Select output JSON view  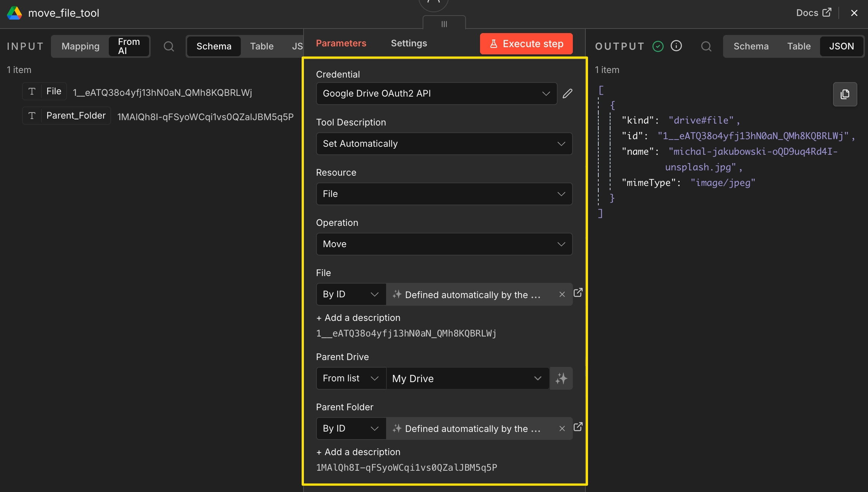(841, 46)
